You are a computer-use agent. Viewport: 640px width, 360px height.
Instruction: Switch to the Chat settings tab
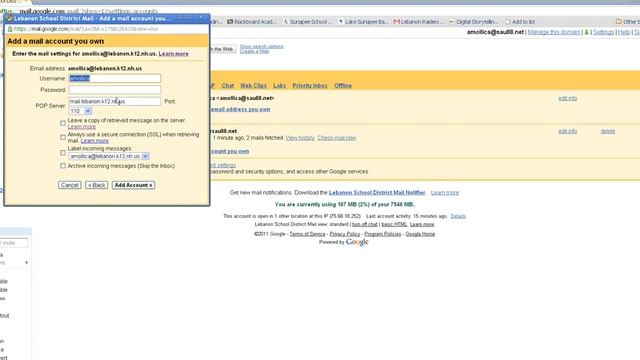click(x=228, y=85)
